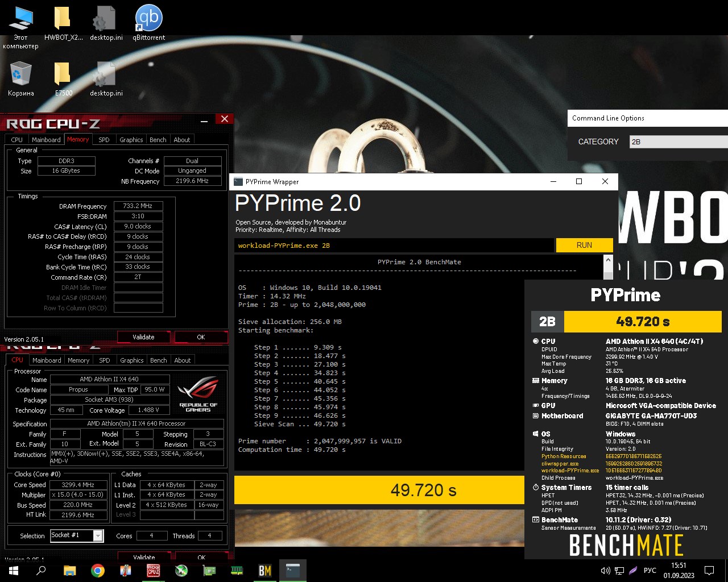This screenshot has width=728, height=582.
Task: Minimize the ROG CPU-Z Memory window
Action: (x=204, y=119)
